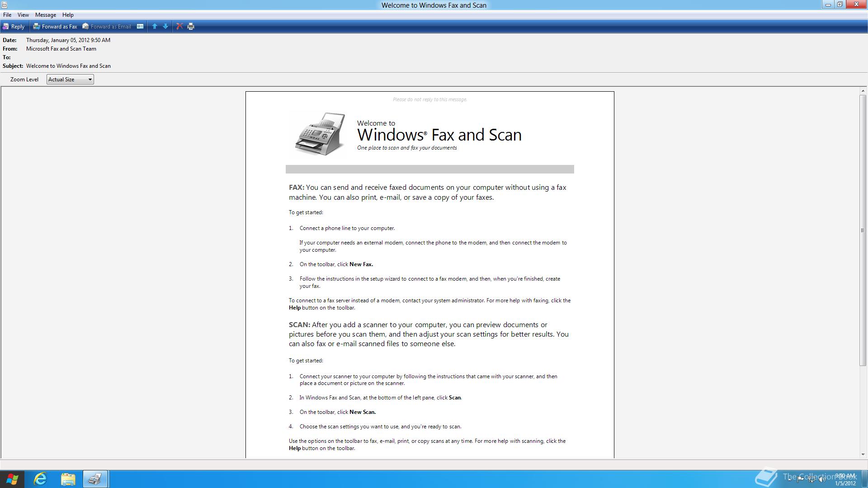Open the Message menu
The width and height of the screenshot is (868, 488).
46,15
